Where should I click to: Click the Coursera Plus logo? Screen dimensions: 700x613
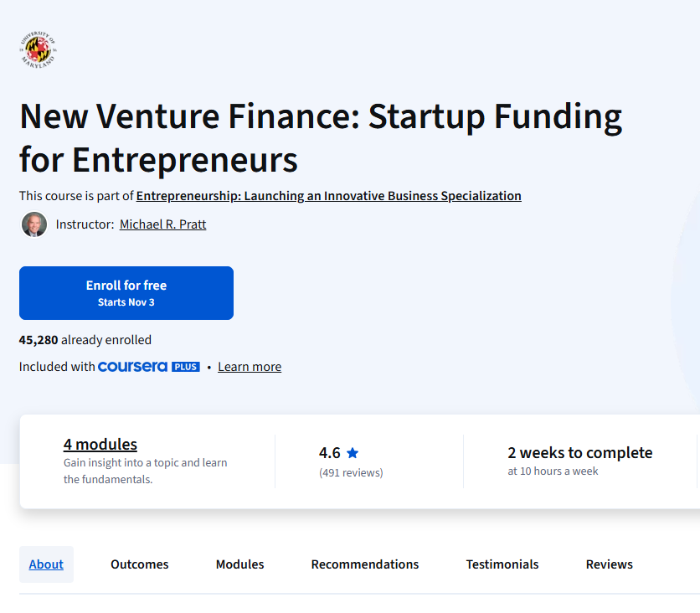pos(148,367)
